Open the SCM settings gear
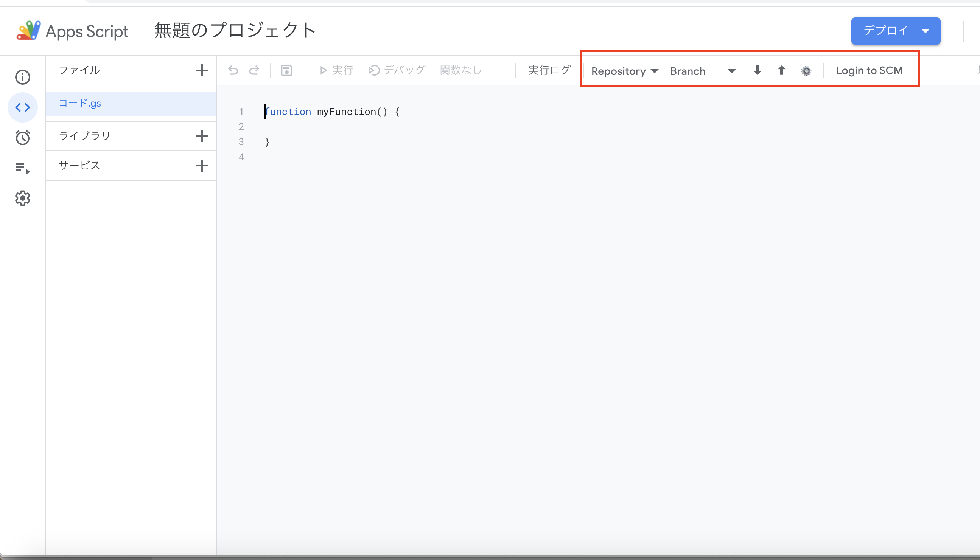 [806, 71]
